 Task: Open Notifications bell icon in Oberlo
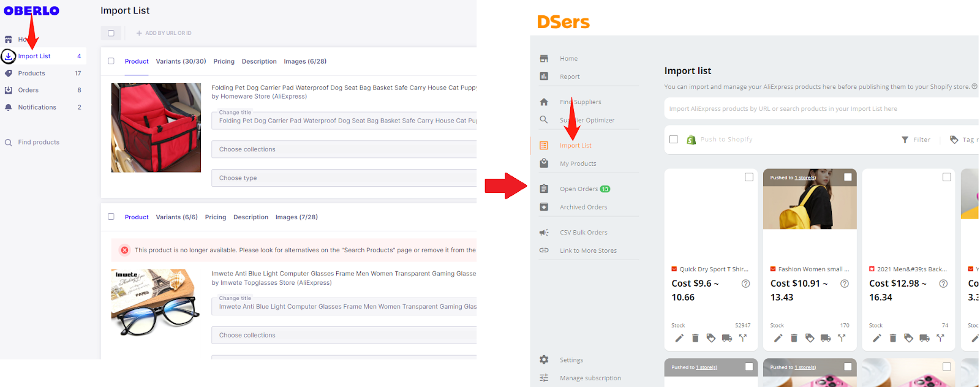tap(9, 107)
